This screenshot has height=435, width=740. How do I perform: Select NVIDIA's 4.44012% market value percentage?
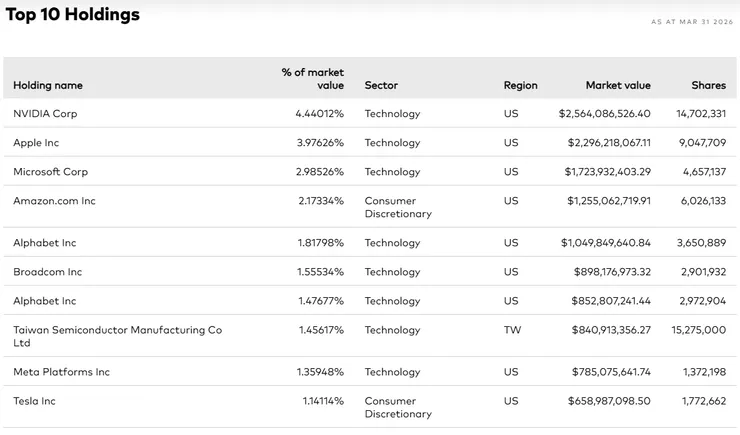tap(320, 114)
